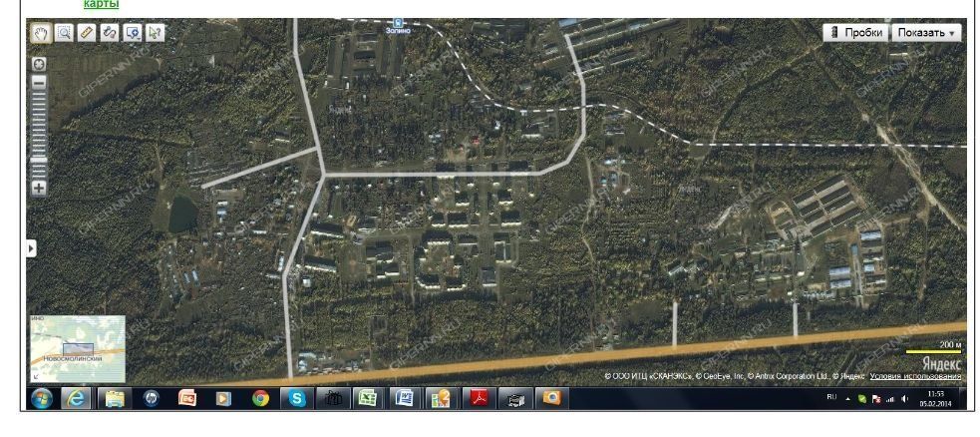
Task: Click the zoom level slider handle
Action: 39,159
